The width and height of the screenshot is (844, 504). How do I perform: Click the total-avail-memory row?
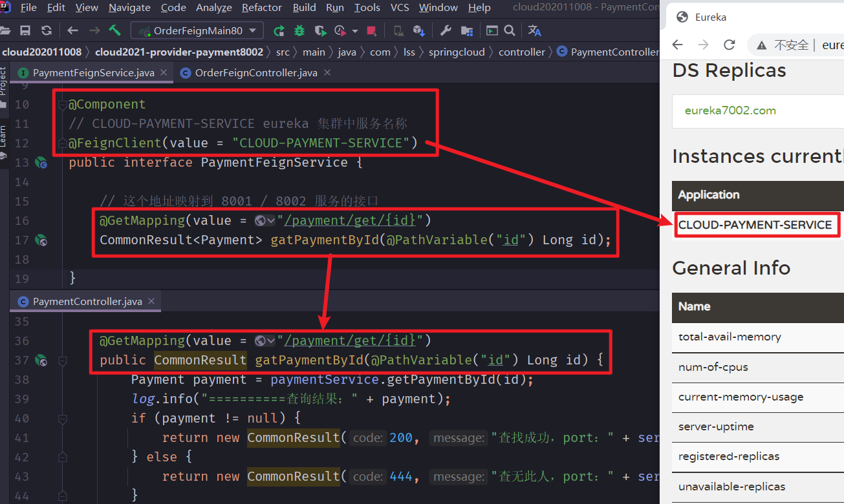click(x=758, y=337)
